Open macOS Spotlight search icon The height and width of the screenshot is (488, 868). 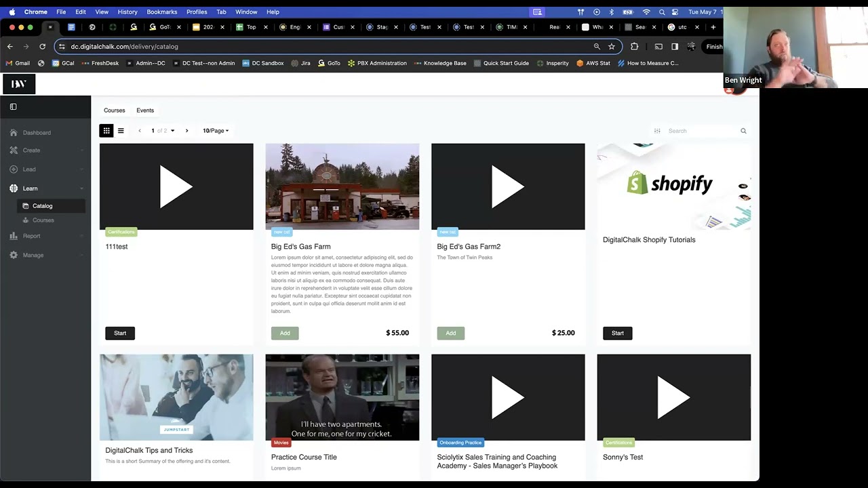(x=661, y=12)
